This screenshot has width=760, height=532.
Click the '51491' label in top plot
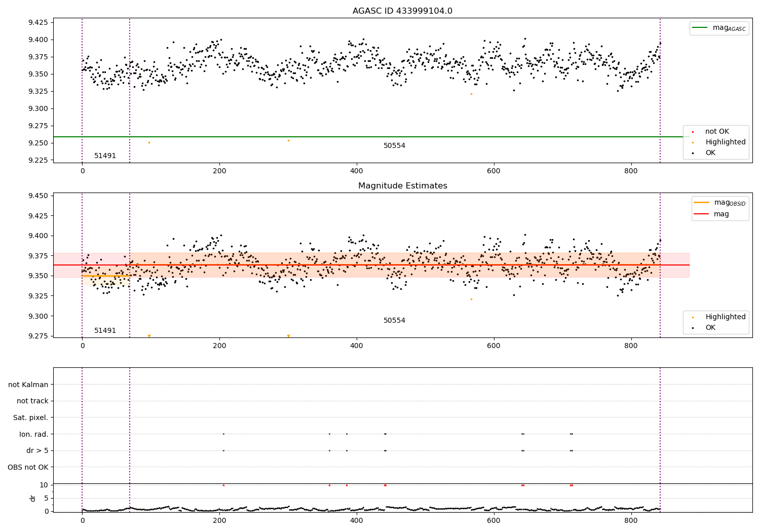105,156
